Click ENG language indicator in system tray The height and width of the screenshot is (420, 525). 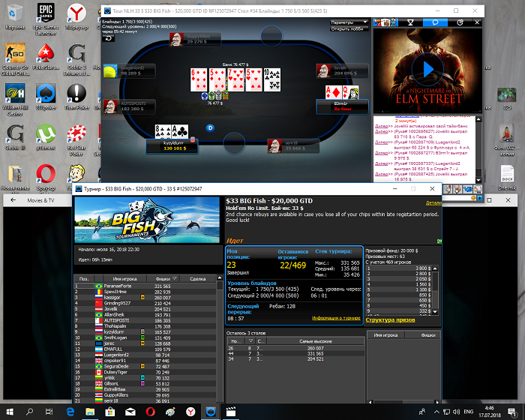click(469, 412)
